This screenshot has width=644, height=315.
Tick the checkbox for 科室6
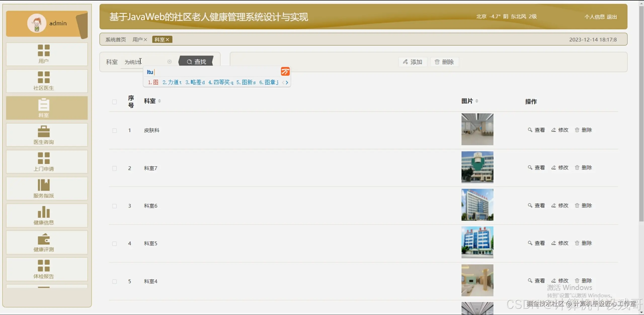114,206
